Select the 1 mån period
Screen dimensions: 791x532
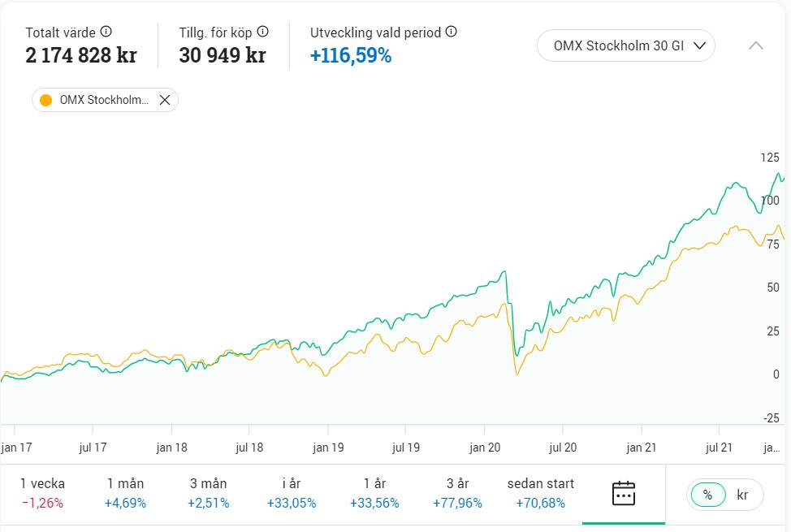pyautogui.click(x=125, y=493)
